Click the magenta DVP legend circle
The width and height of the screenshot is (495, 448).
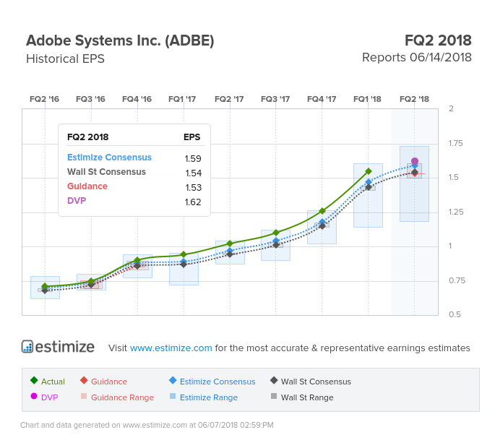(x=34, y=396)
